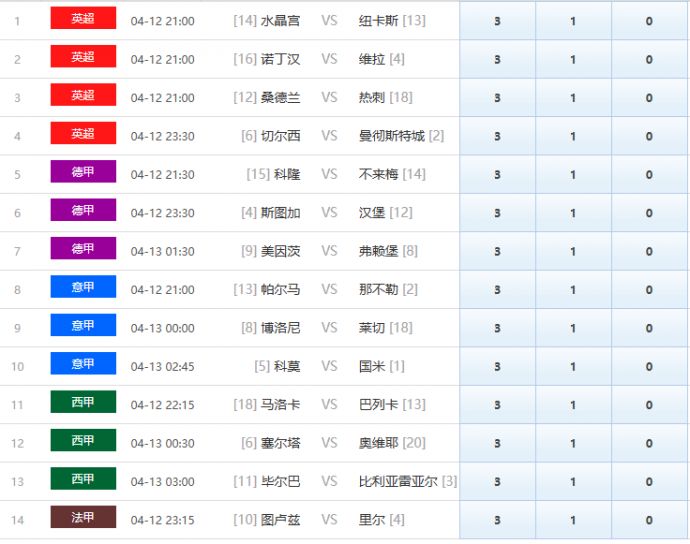Click the 西甲 badge for 马洛卡 match

point(83,402)
